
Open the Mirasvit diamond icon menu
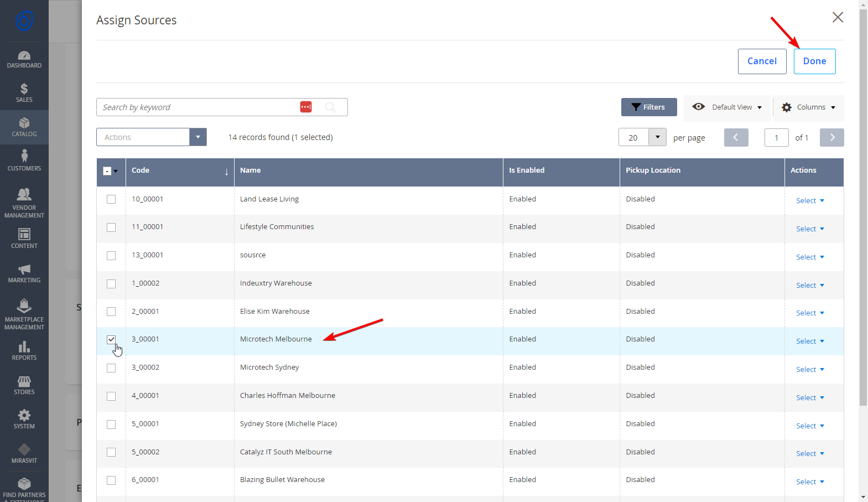[x=24, y=454]
